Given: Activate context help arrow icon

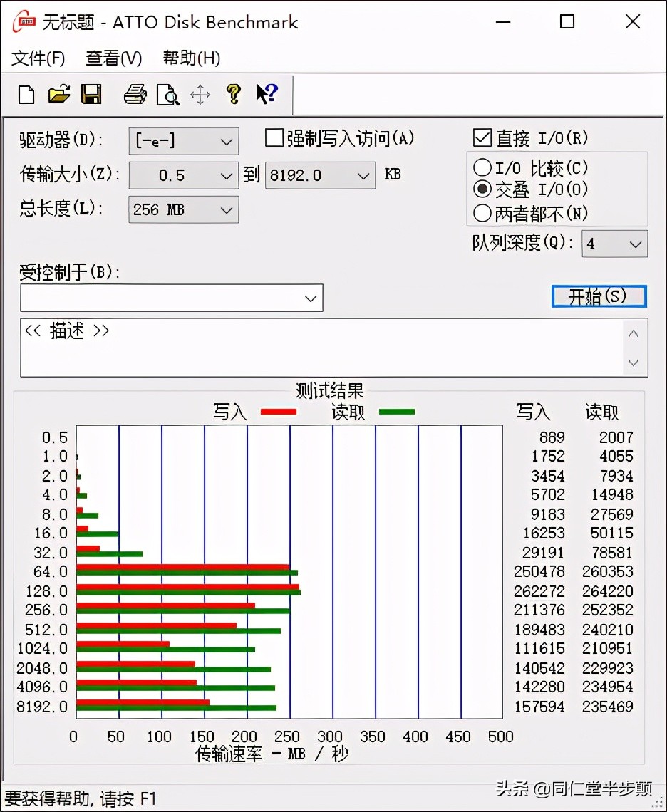Looking at the screenshot, I should [266, 94].
